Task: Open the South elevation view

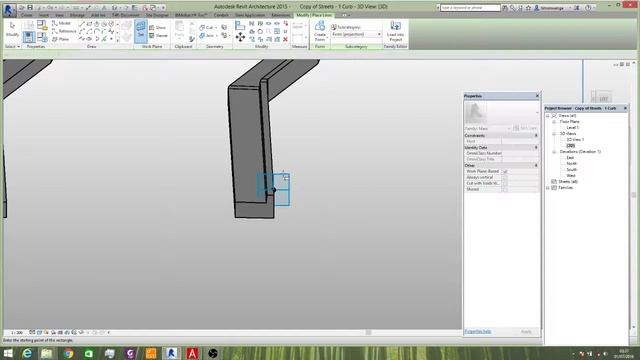Action: pos(571,169)
